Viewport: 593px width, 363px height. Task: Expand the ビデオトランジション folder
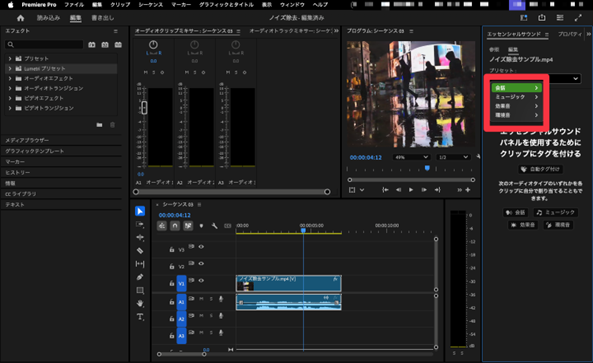click(x=10, y=108)
